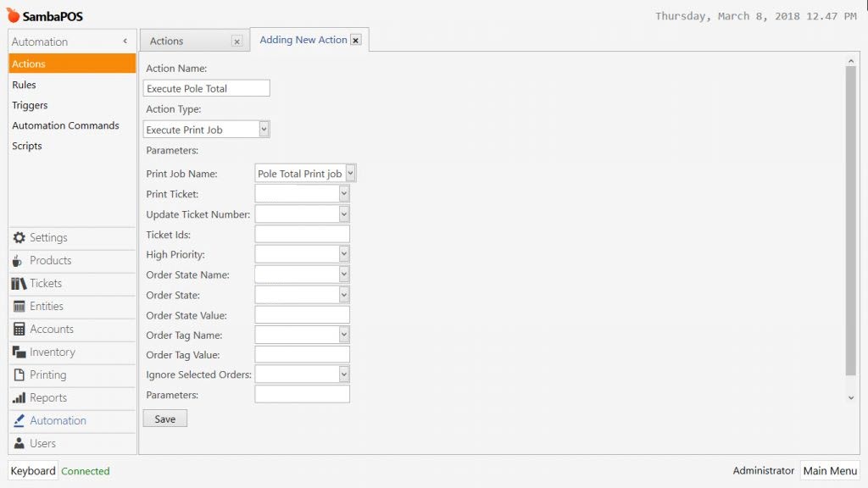Screen dimensions: 868x488
Task: Open the High Priority dropdown
Action: (342, 253)
